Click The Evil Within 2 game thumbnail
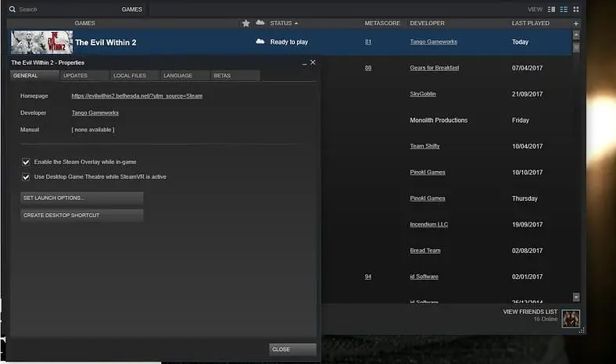 (41, 42)
